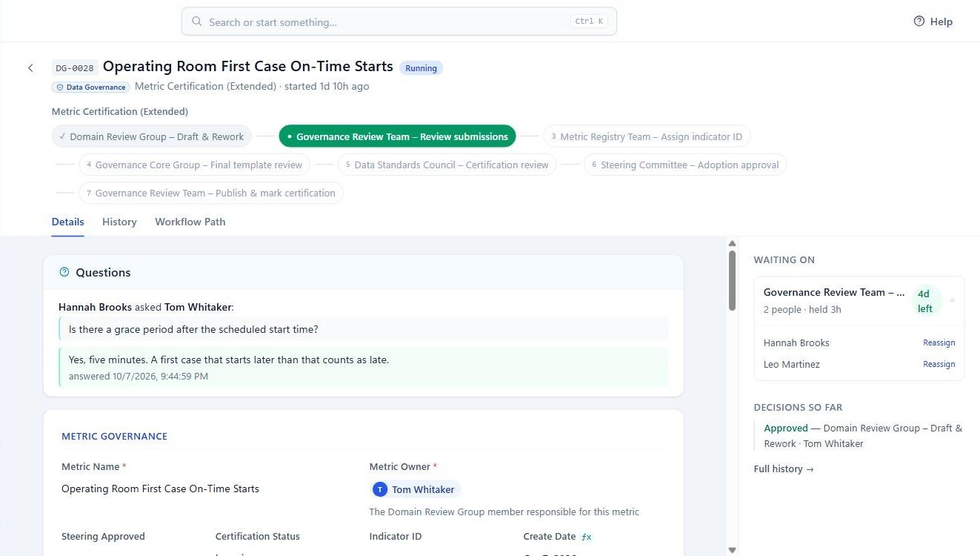Click the answer 'Yes, five minutes' text
The image size is (980, 556).
[x=229, y=360]
